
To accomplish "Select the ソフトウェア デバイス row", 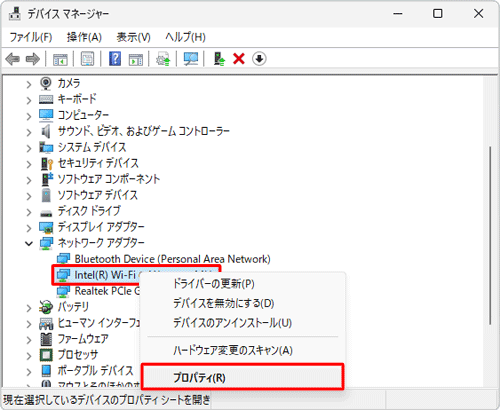I will [x=97, y=195].
